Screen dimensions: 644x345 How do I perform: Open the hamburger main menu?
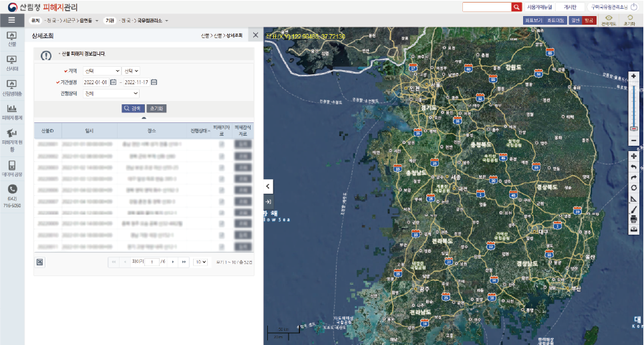tap(11, 20)
